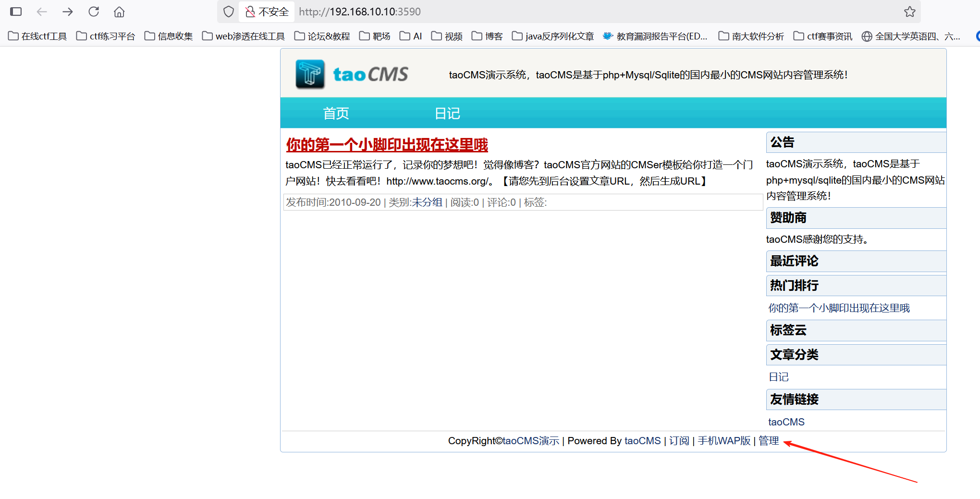Click the 热门排行 sidebar heading
Screen dimensions: 980x499
coord(856,286)
